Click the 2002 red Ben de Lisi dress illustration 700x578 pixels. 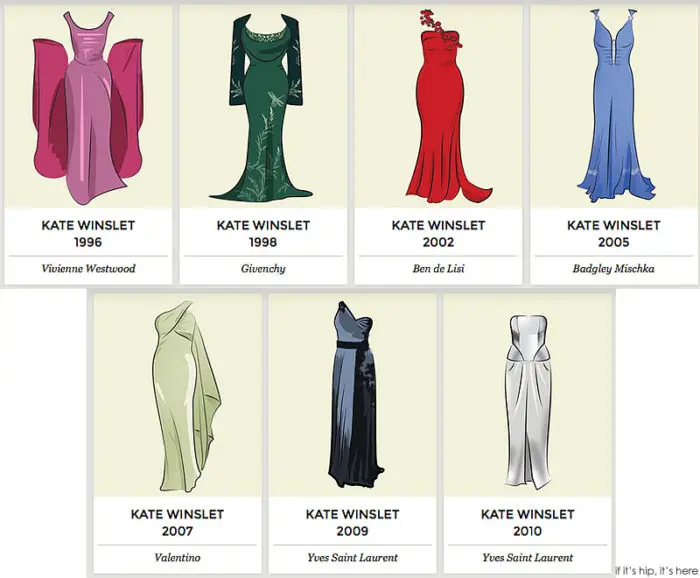(x=448, y=106)
